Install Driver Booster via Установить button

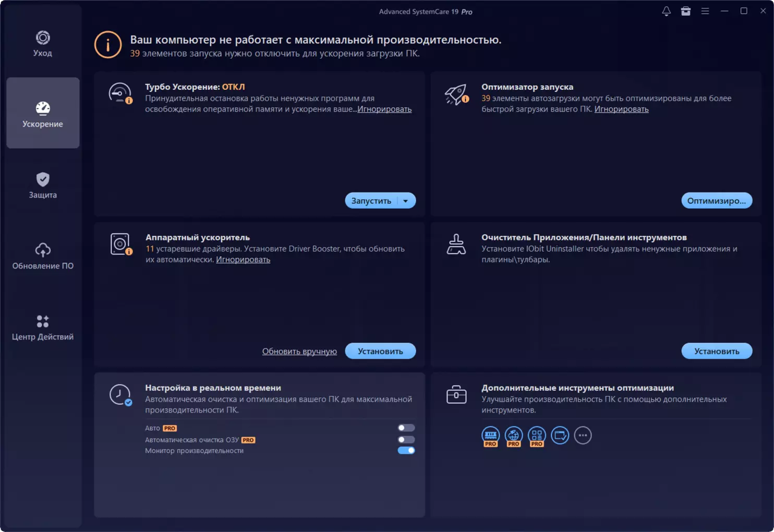pyautogui.click(x=380, y=351)
